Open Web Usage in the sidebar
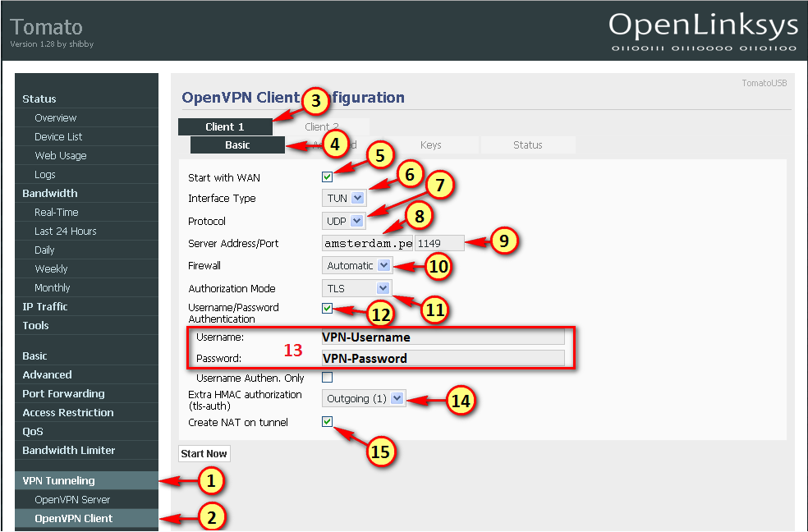808x532 pixels. (86, 155)
